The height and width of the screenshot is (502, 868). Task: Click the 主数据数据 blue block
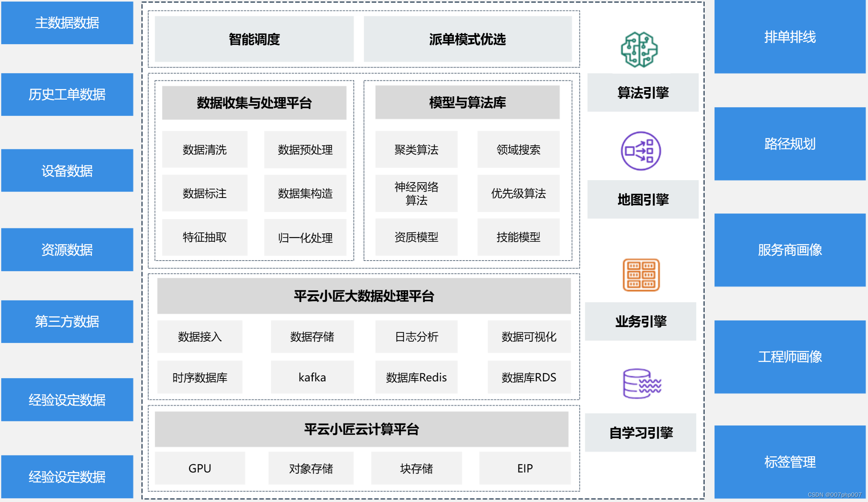[67, 23]
